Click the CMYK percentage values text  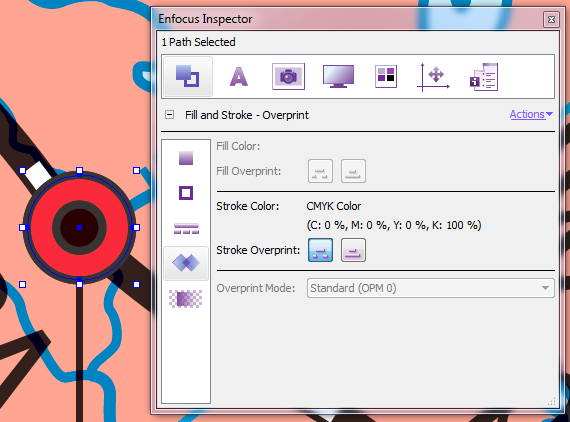(x=394, y=225)
